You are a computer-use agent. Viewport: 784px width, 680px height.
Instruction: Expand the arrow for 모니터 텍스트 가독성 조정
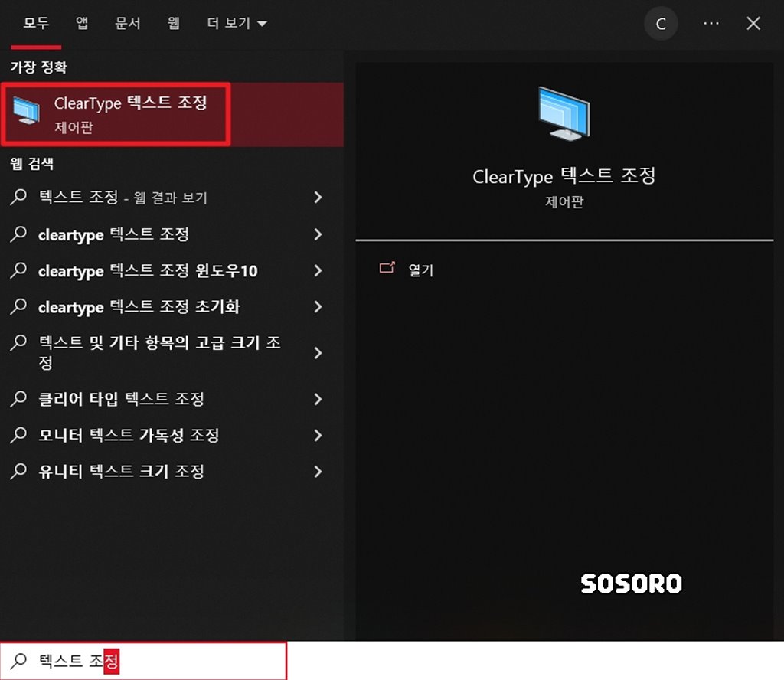point(318,435)
